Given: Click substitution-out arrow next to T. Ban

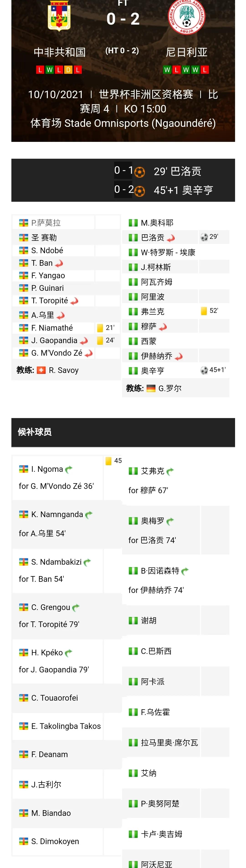Looking at the screenshot, I should tap(59, 263).
